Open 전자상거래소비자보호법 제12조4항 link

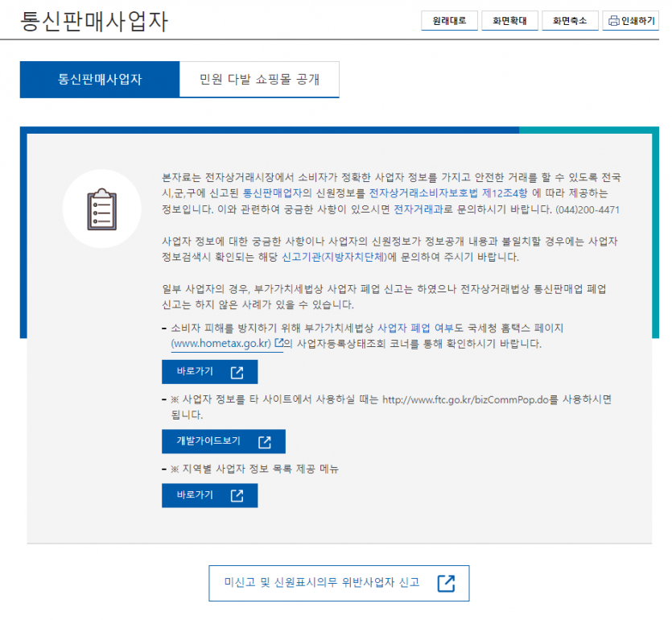(x=448, y=193)
